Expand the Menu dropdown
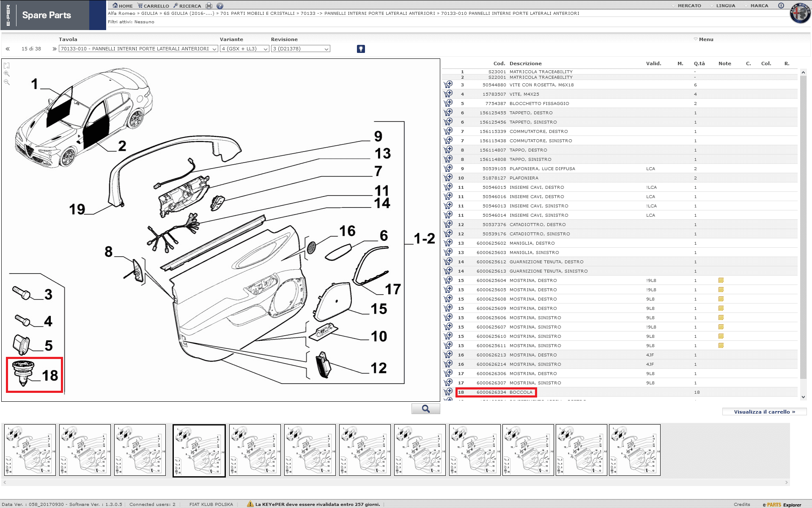This screenshot has width=812, height=508. tap(703, 39)
